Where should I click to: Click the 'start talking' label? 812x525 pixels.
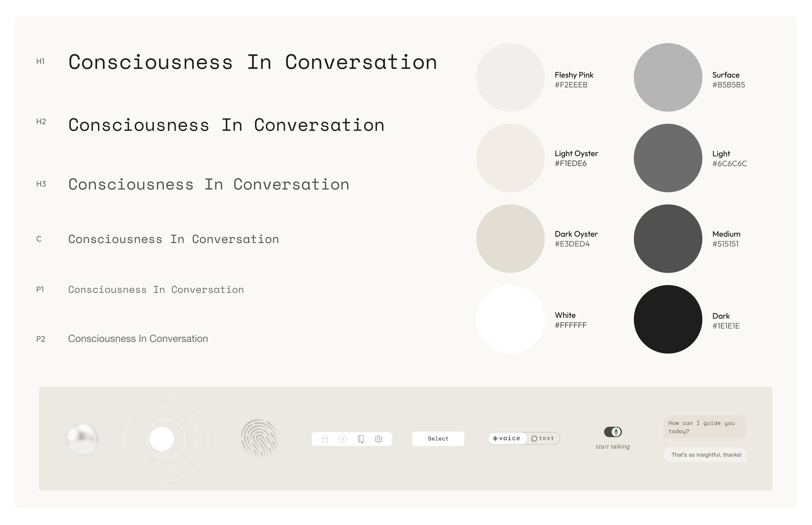[612, 446]
